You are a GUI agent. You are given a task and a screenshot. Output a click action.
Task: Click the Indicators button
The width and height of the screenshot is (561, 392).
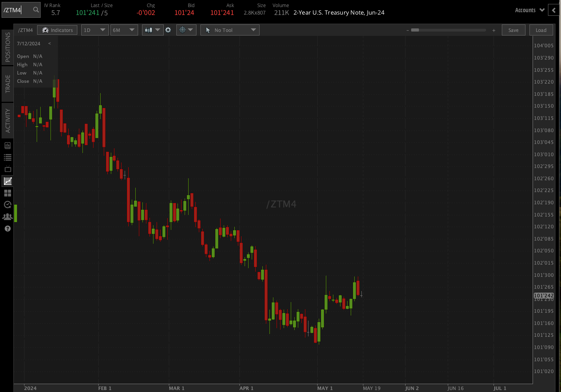(x=57, y=30)
